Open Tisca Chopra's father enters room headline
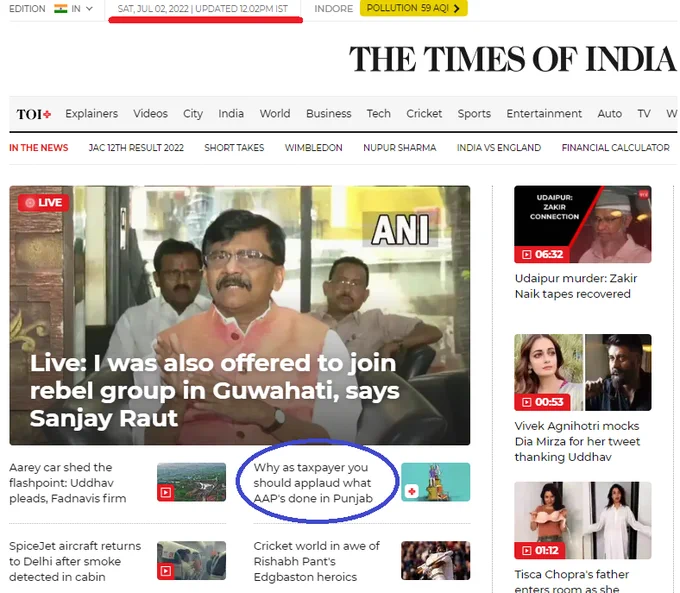 pos(572,580)
